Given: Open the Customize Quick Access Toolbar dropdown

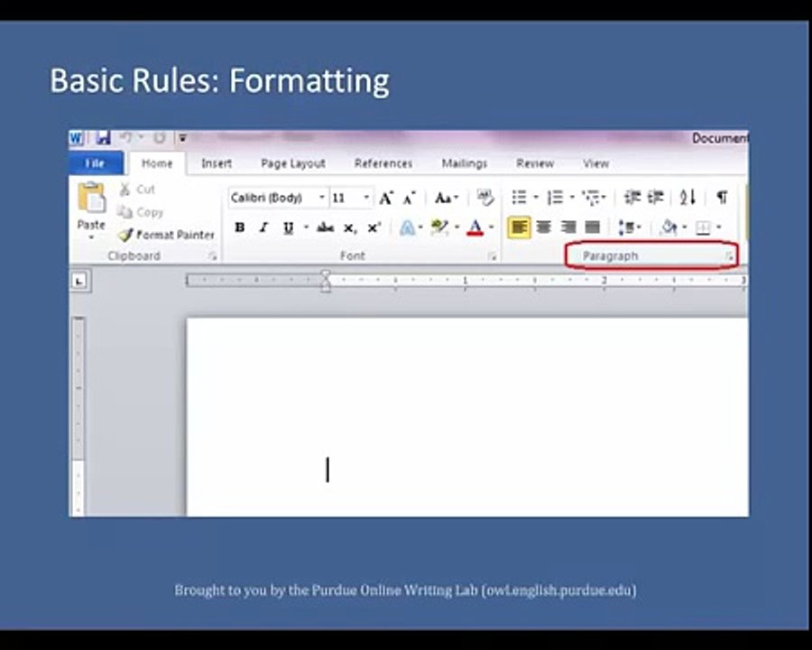Looking at the screenshot, I should [182, 138].
